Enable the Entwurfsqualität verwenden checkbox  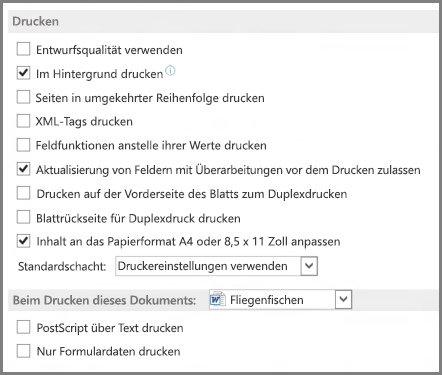tap(23, 49)
